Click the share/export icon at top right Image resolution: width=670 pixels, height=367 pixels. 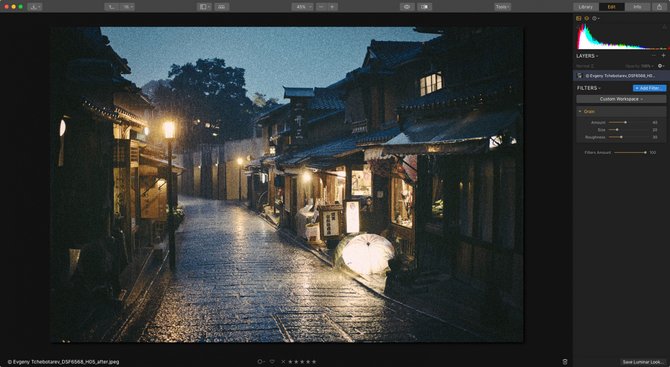(x=659, y=7)
